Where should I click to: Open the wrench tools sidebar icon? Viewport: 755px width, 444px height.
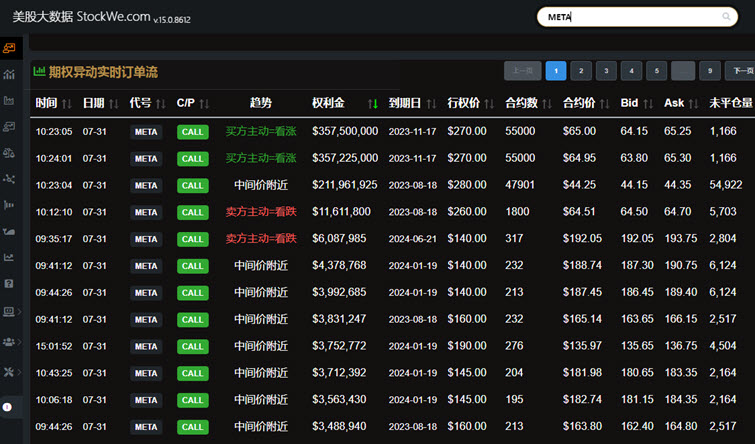(9, 372)
